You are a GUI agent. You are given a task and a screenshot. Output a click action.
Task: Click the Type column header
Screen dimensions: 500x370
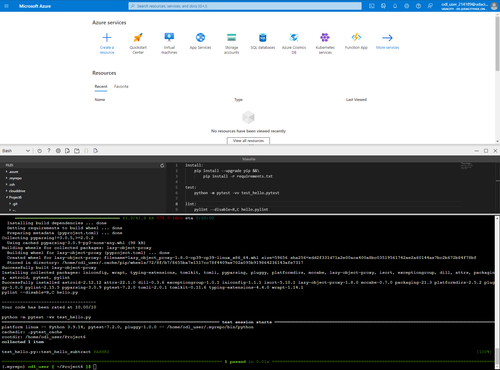[238, 100]
